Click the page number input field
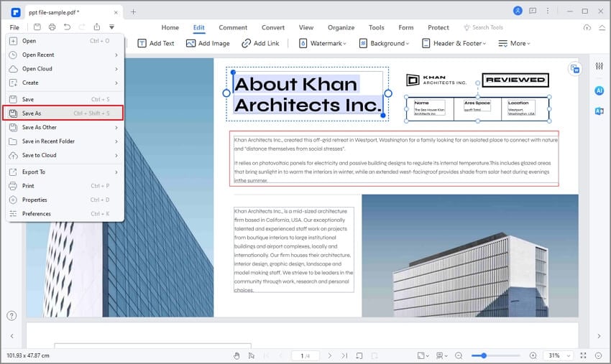 tap(305, 355)
